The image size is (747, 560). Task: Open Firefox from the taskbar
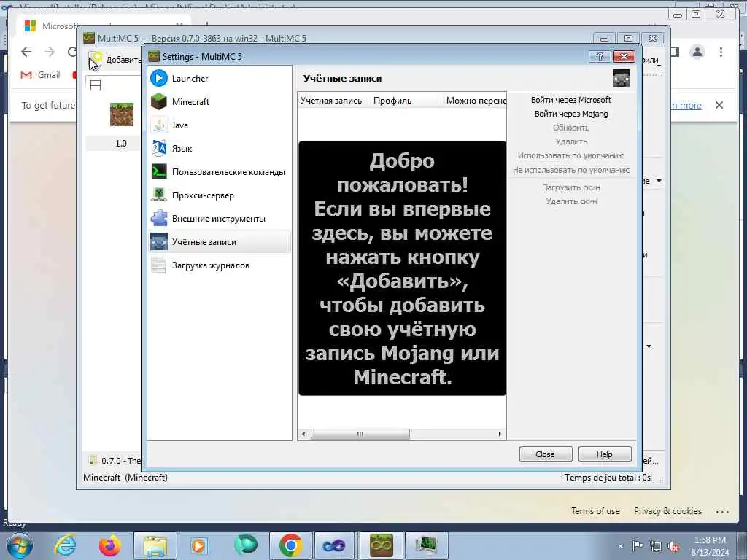(110, 545)
